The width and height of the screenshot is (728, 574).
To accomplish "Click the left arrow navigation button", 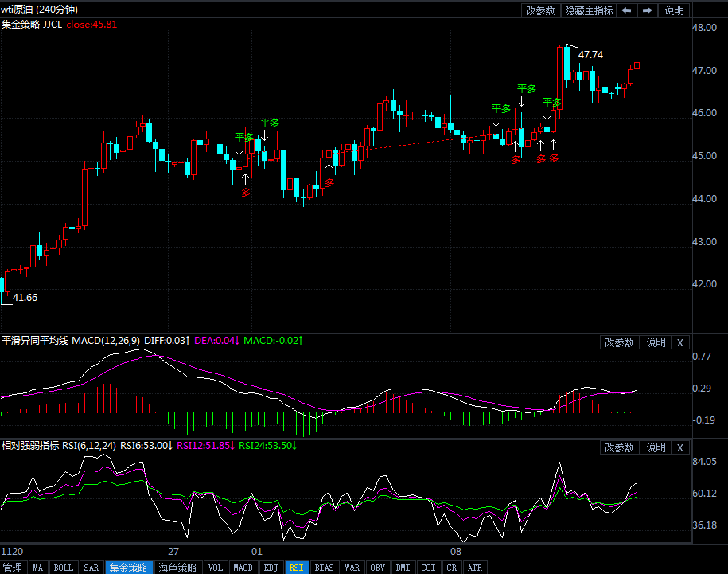I will pyautogui.click(x=626, y=10).
